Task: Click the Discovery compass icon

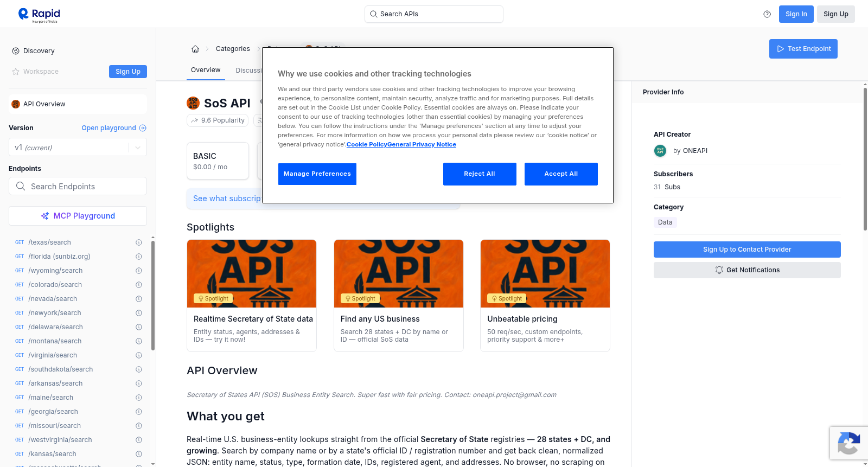Action: pyautogui.click(x=16, y=51)
